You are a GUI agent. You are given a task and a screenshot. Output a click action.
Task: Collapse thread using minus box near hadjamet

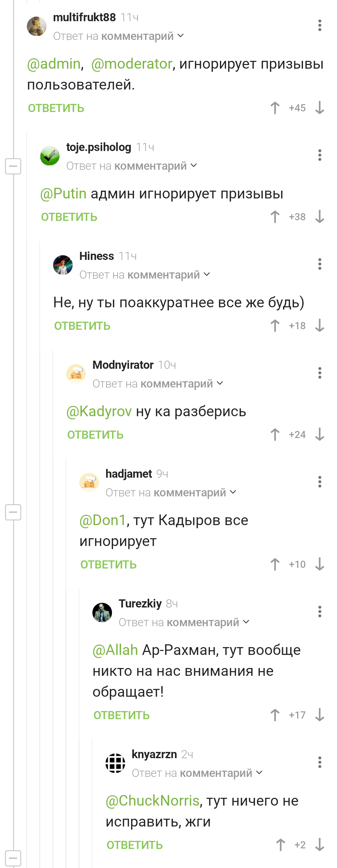13,512
